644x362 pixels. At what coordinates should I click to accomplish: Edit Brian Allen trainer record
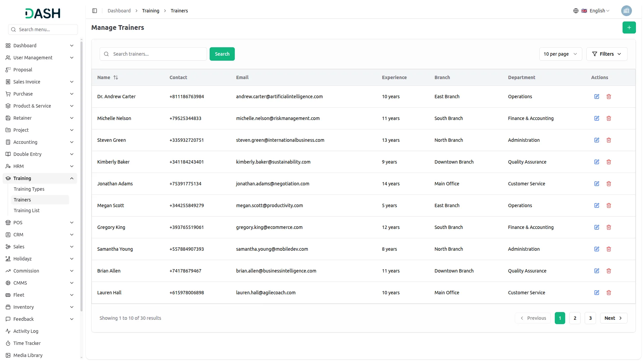click(x=597, y=271)
